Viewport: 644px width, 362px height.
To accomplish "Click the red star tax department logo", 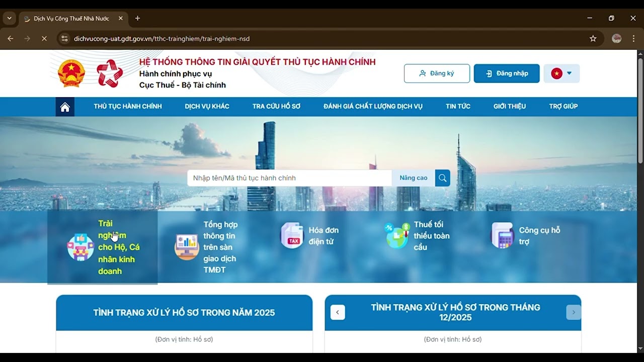I will 110,73.
